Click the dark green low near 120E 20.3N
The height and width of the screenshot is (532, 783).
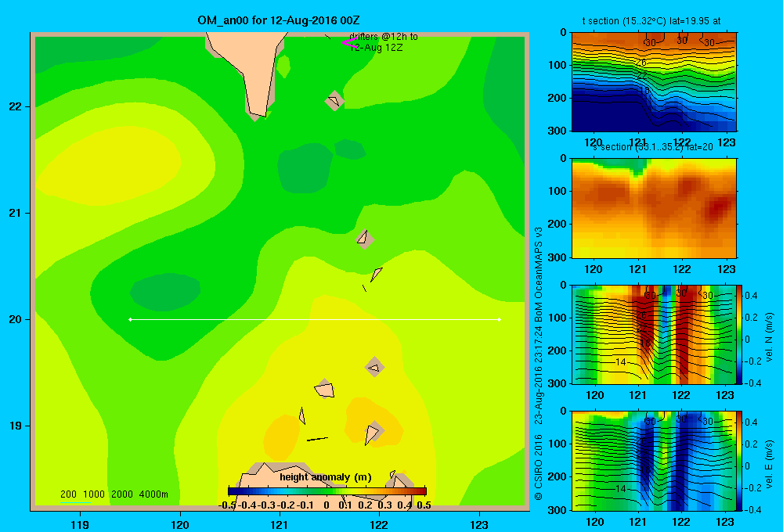(x=165, y=290)
